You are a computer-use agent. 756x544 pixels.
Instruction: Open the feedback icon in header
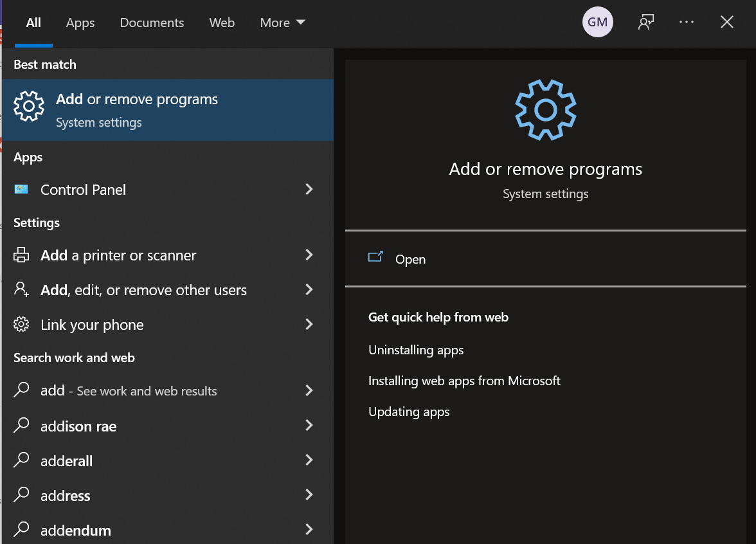(x=646, y=22)
